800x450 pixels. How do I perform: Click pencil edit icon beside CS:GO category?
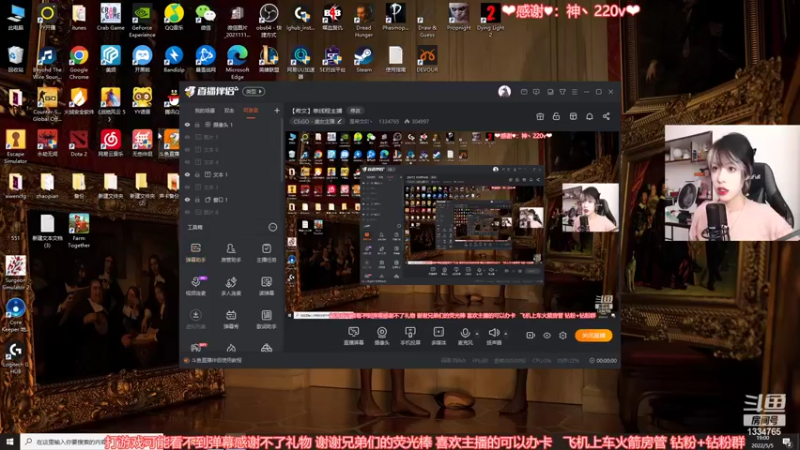pos(339,121)
